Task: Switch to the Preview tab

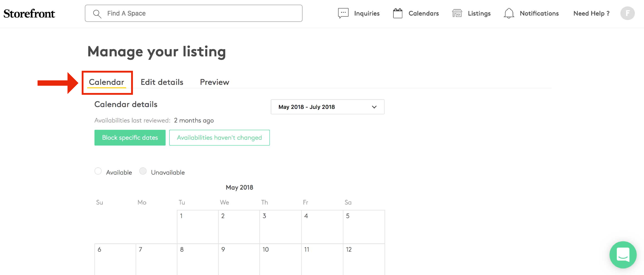Action: point(214,82)
